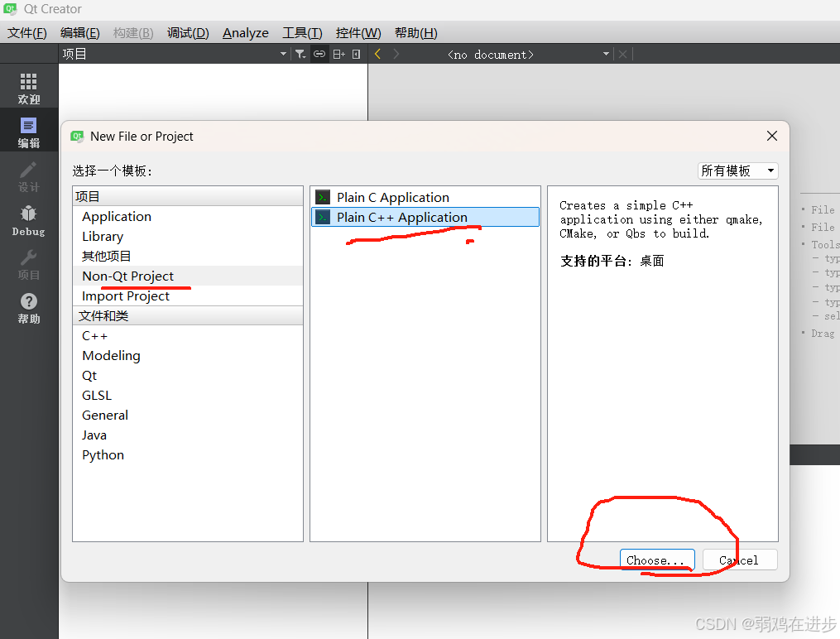Open the 调试(D) menu
The height and width of the screenshot is (639, 840).
(x=188, y=33)
